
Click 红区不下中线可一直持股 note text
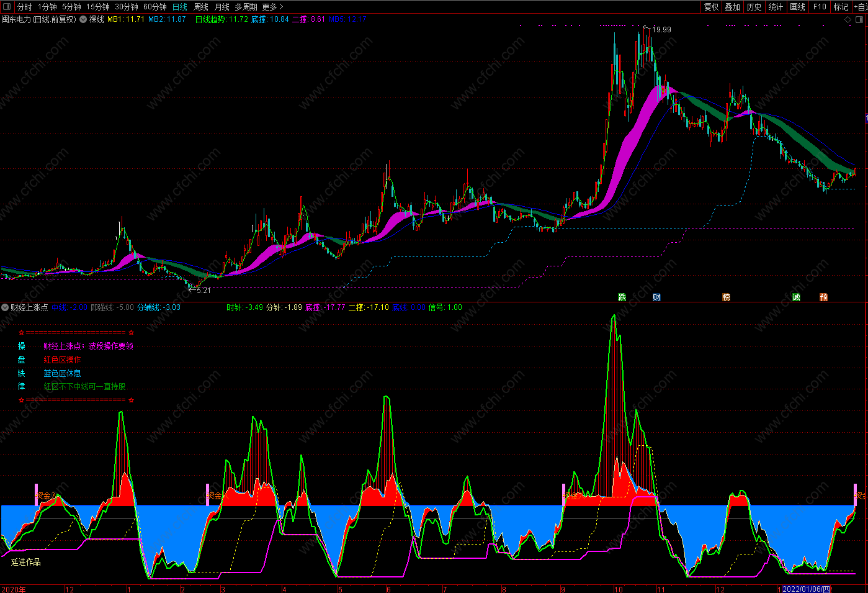(84, 386)
